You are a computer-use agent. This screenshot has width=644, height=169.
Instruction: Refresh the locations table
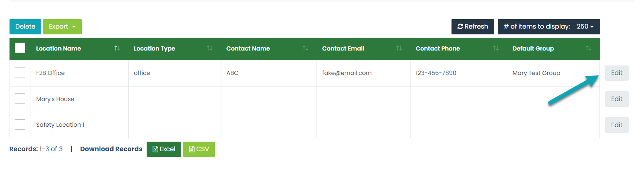click(x=473, y=27)
